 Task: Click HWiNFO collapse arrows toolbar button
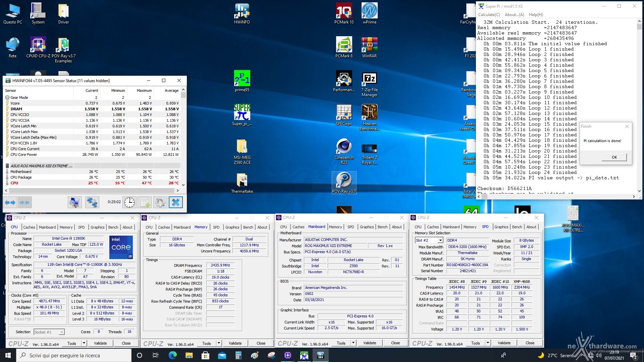[24, 202]
